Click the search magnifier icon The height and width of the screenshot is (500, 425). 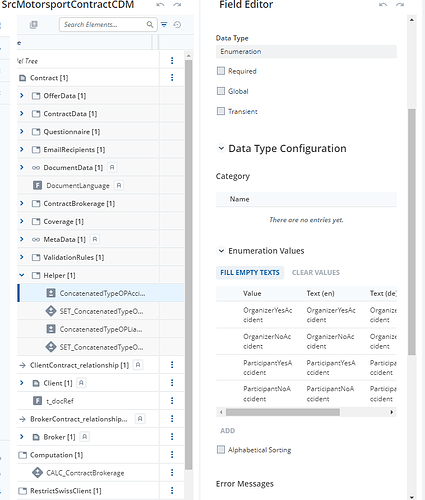150,24
